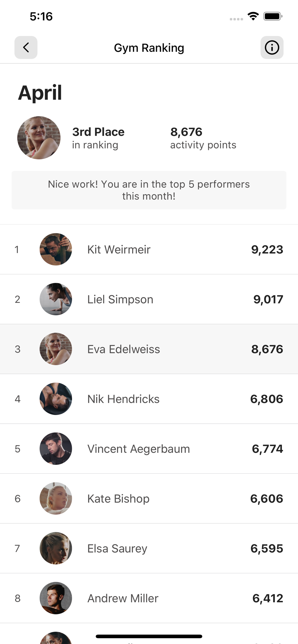Tap the home indicator bar
298x644 pixels.
pos(149,636)
